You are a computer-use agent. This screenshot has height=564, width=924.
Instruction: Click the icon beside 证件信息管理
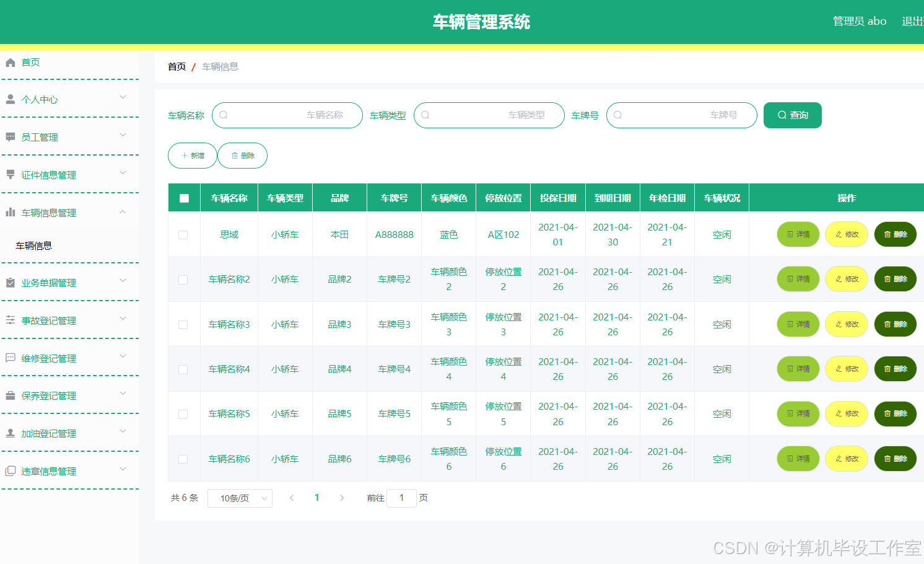(x=11, y=175)
